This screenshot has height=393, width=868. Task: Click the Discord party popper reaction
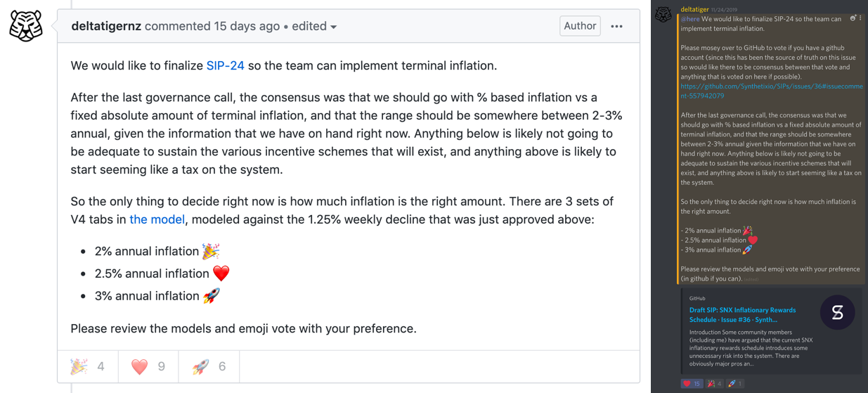[715, 384]
